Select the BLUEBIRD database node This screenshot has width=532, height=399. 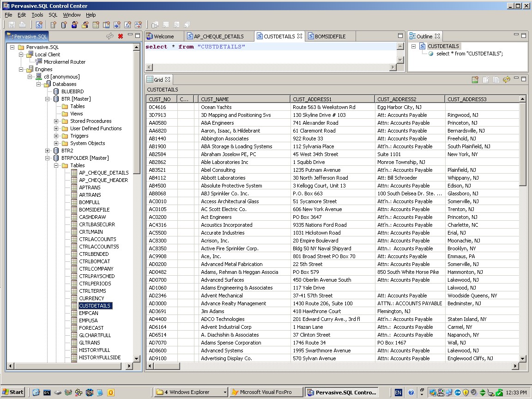pos(72,91)
